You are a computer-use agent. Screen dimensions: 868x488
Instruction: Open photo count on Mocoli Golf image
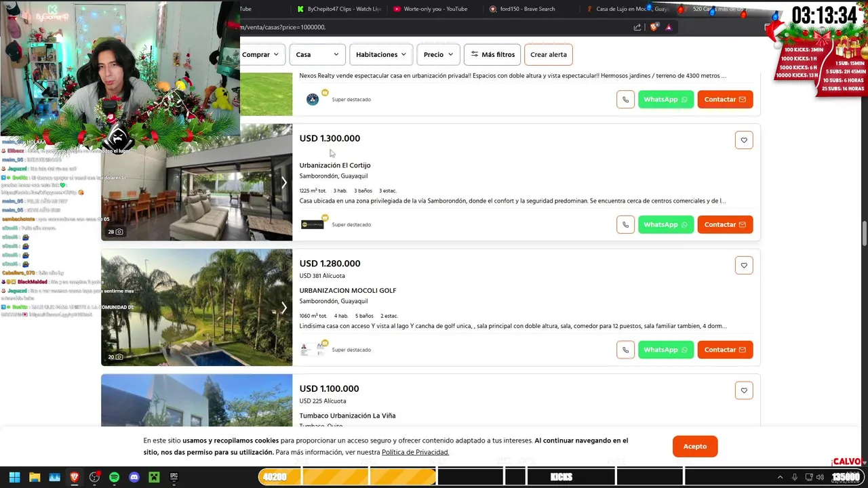[115, 357]
